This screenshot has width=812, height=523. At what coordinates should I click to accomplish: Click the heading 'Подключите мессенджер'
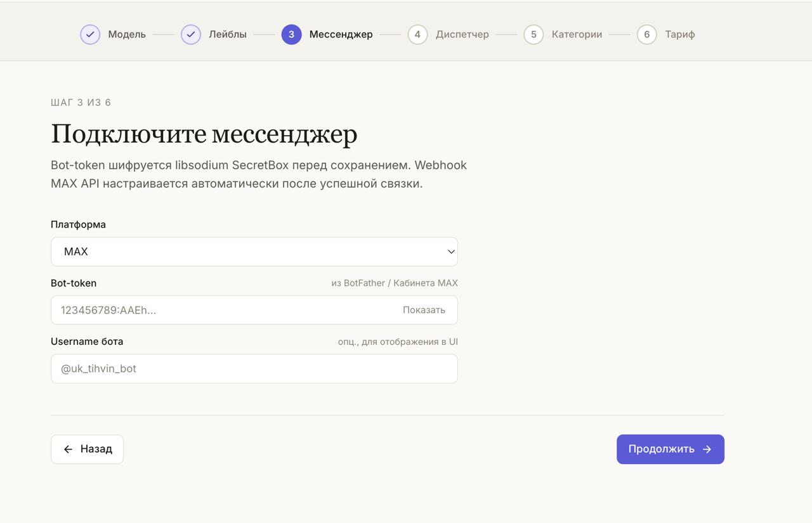point(204,134)
